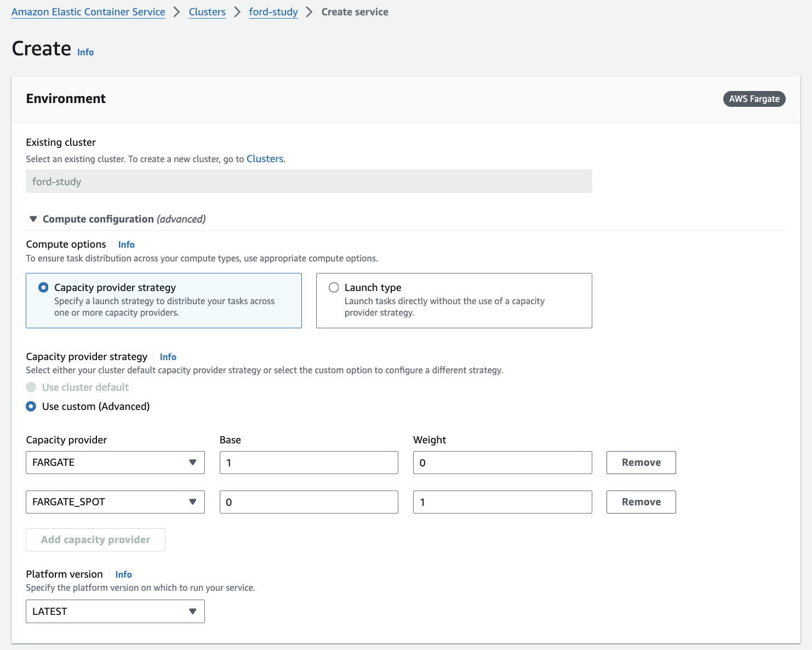Image resolution: width=812 pixels, height=650 pixels.
Task: Click the Environment section heading
Action: coord(66,99)
